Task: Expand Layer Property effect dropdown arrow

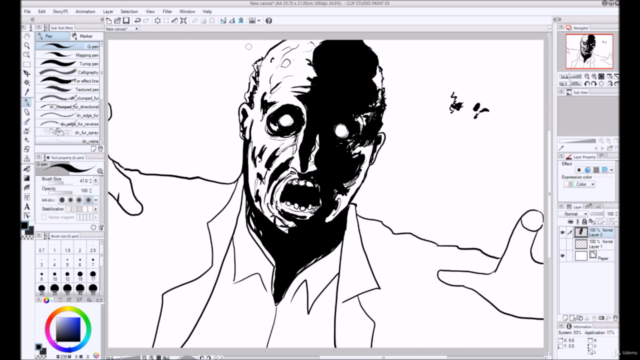Action: 611,170
